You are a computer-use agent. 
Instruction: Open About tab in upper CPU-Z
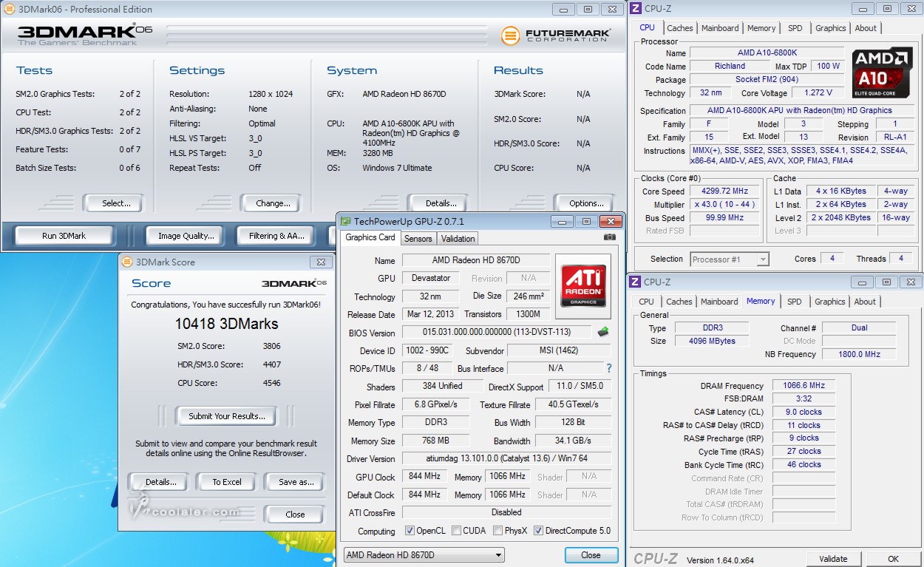(x=866, y=28)
